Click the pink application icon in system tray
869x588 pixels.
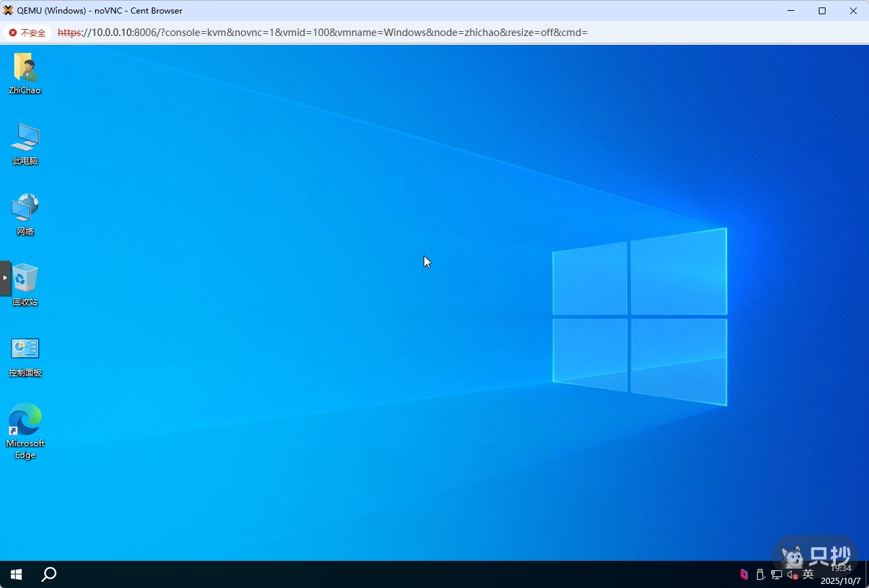coord(743,574)
